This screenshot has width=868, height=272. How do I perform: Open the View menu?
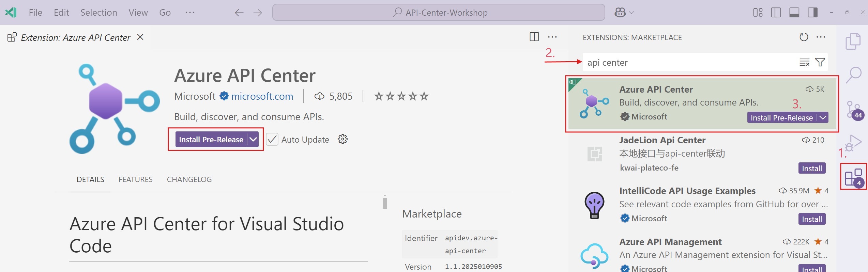138,13
